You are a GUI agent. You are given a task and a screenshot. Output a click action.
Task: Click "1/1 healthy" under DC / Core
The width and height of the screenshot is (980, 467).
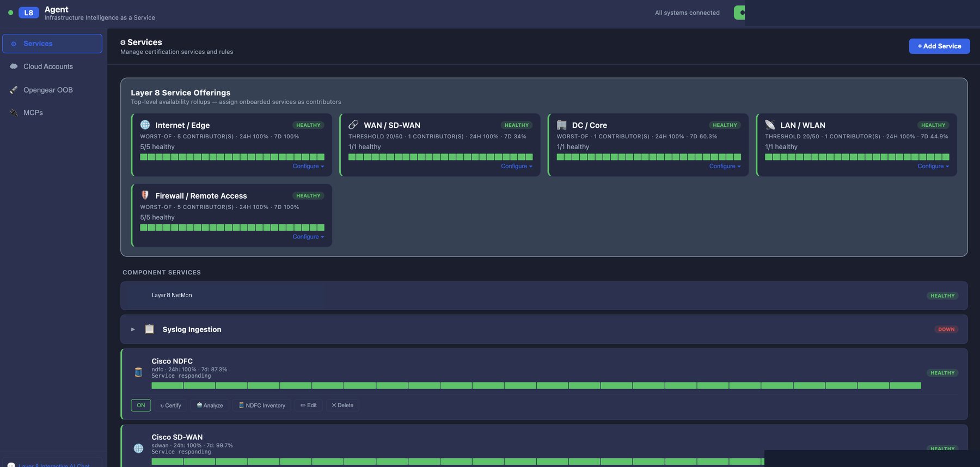point(573,147)
